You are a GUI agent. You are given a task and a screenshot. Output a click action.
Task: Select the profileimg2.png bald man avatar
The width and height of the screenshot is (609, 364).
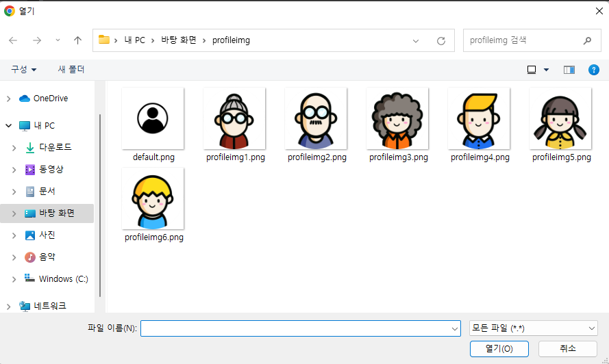[x=316, y=118]
